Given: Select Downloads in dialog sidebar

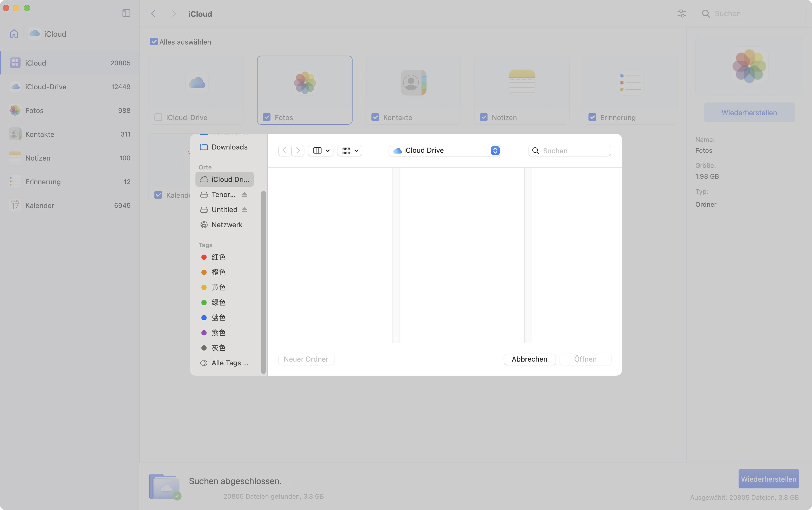Looking at the screenshot, I should click(224, 147).
